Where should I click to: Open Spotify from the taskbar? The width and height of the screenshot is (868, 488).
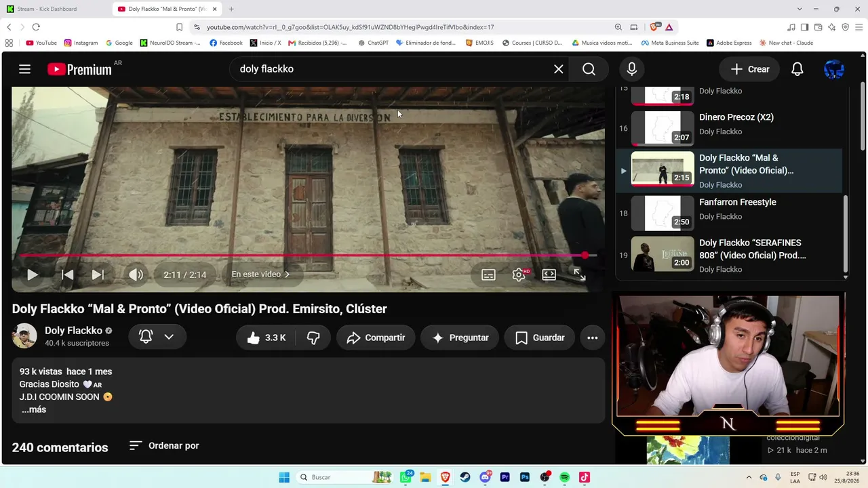[x=564, y=477]
